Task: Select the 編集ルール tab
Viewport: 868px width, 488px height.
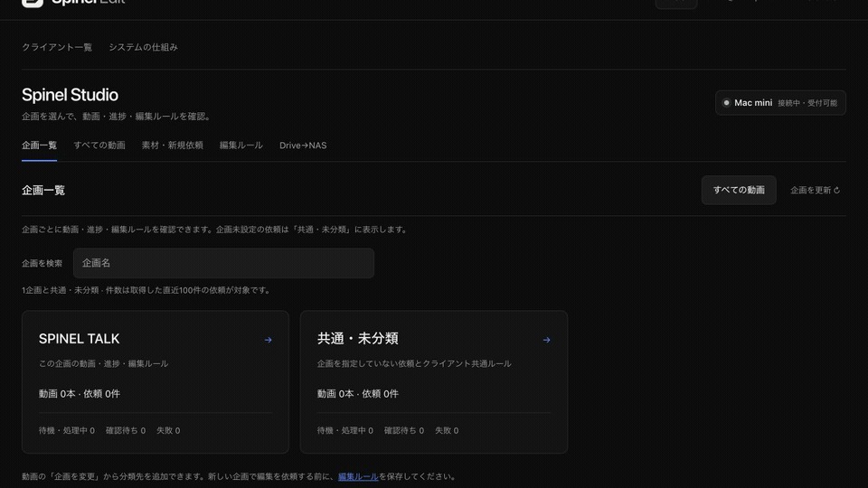Action: click(241, 145)
